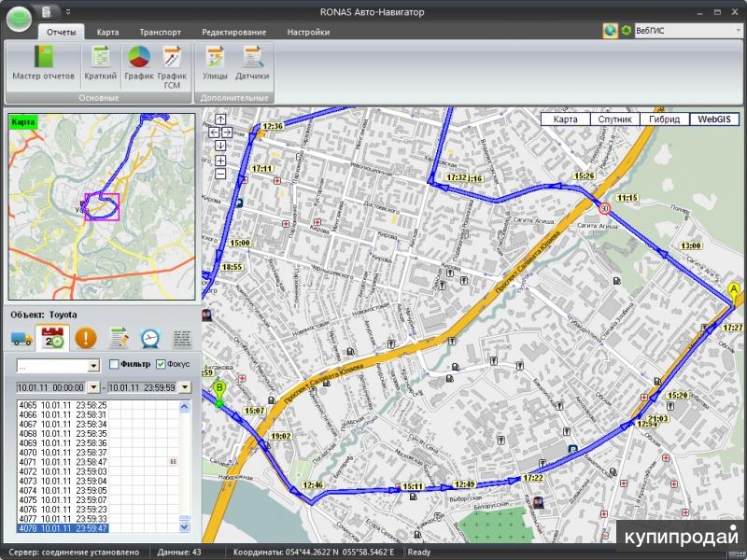This screenshot has width=747, height=560.
Task: Zoom out the map with minus button
Action: coord(220,175)
